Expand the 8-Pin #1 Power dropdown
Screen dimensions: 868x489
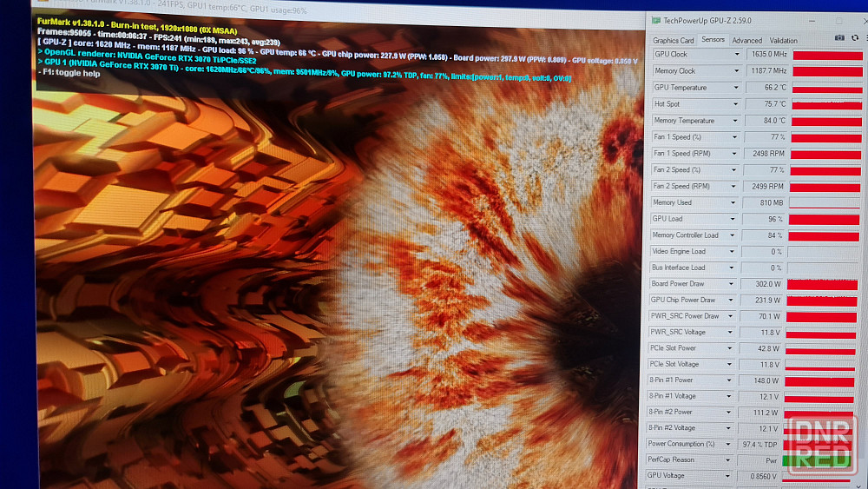click(728, 380)
